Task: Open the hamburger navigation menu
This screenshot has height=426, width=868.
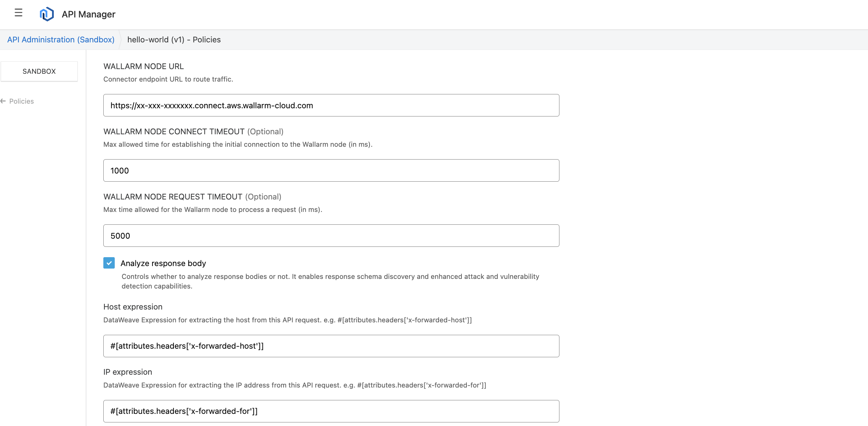Action: (x=19, y=13)
